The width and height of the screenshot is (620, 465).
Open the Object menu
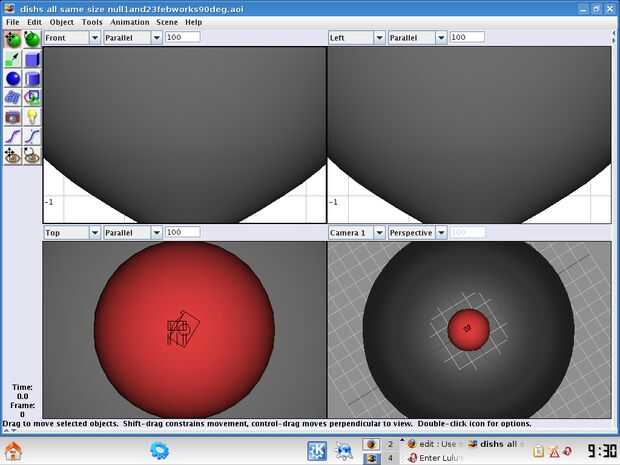[61, 22]
